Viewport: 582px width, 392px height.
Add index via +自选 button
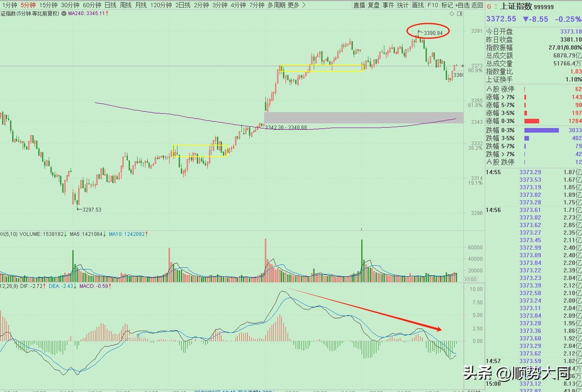click(x=462, y=5)
